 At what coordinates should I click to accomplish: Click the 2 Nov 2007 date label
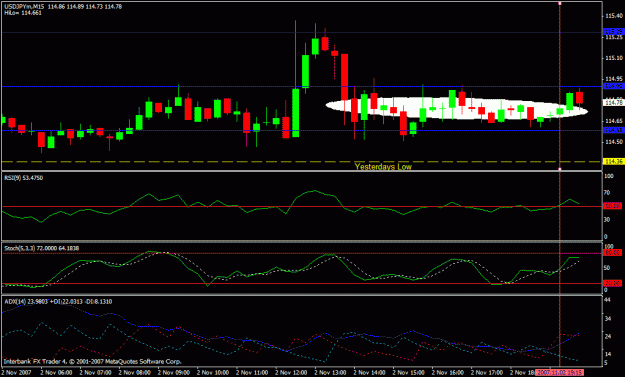pyautogui.click(x=16, y=373)
